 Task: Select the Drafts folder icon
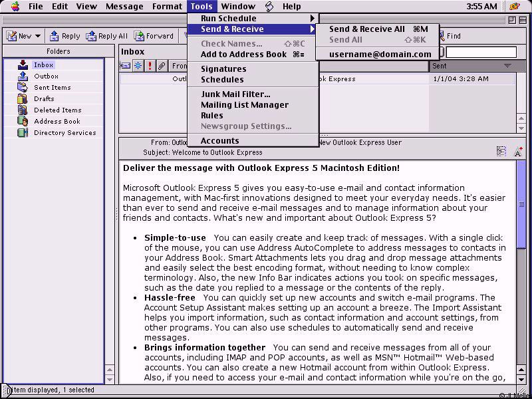[x=23, y=98]
